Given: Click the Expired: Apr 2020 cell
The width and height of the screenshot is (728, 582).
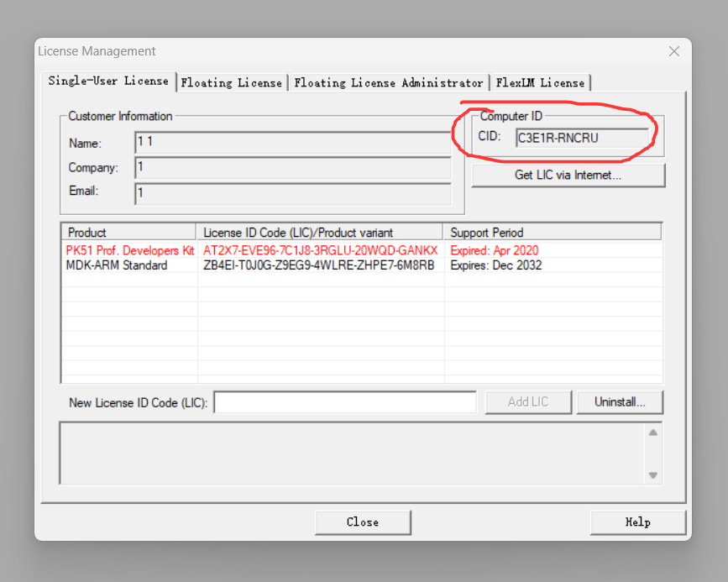Looking at the screenshot, I should (x=494, y=250).
